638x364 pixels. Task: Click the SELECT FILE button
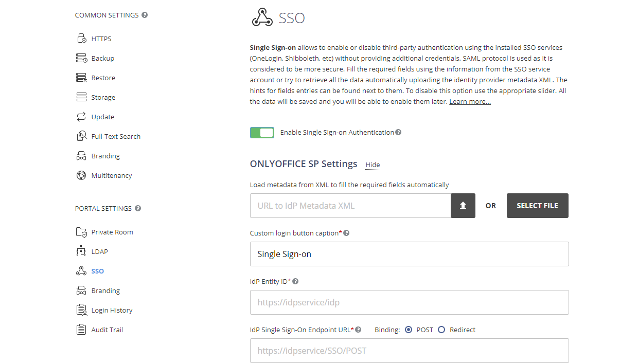point(538,206)
